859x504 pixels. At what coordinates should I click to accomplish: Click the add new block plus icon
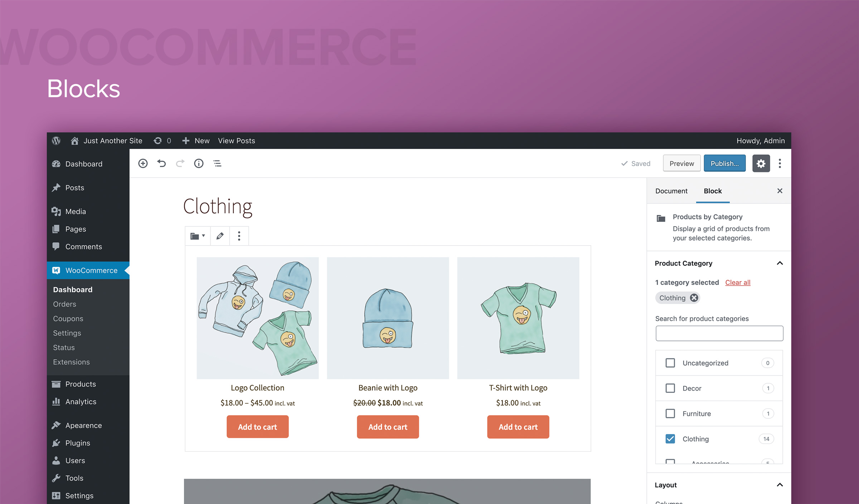pos(143,163)
